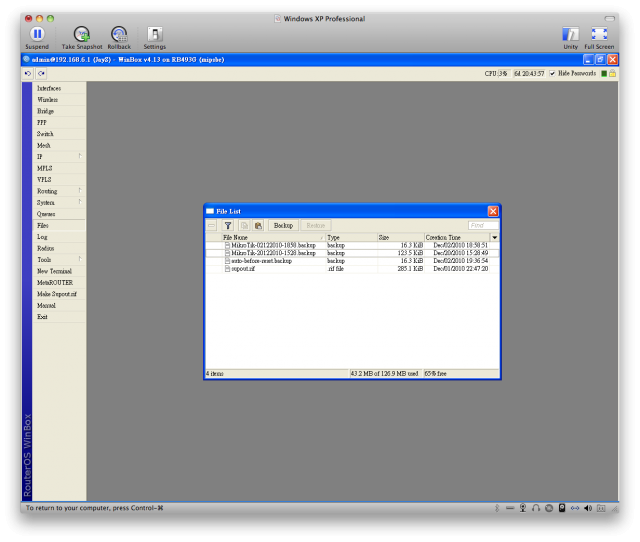Click the filter funnel icon in File List
The image size is (640, 542).
pos(228,225)
